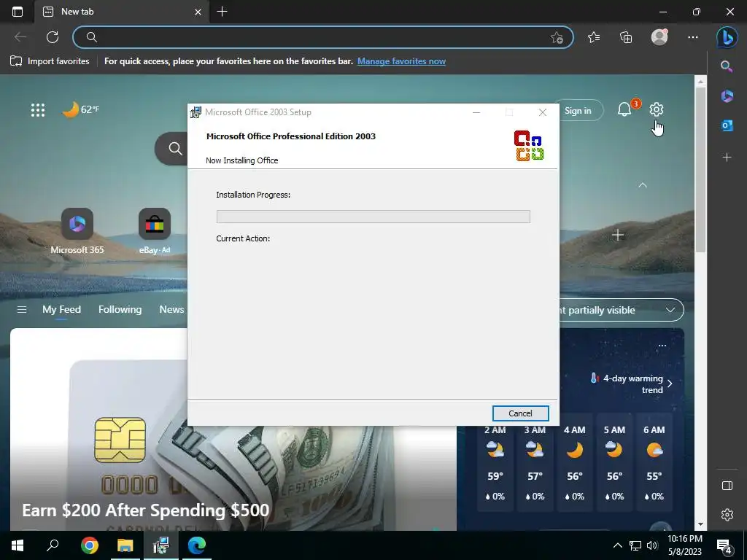Open Google Chrome from taskbar

(x=89, y=545)
